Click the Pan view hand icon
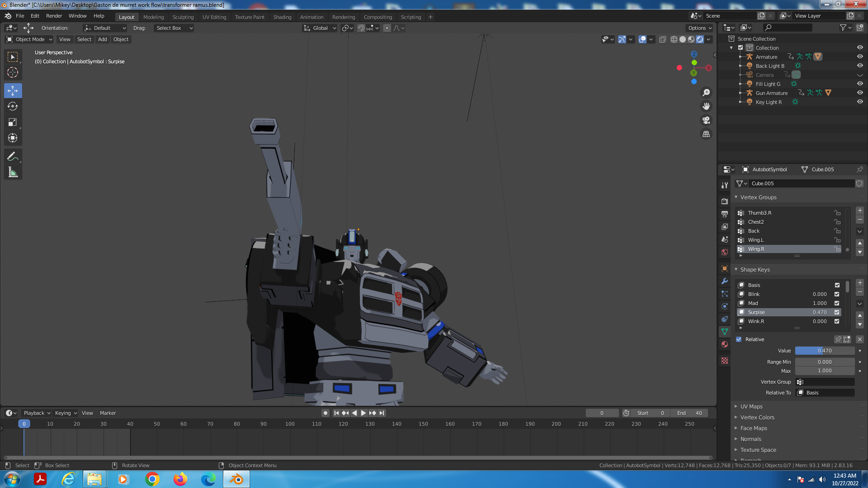This screenshot has width=868, height=488. [x=706, y=106]
